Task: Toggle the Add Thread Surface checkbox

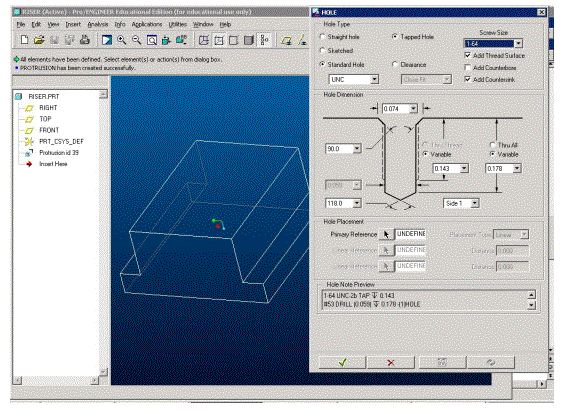Action: point(468,55)
